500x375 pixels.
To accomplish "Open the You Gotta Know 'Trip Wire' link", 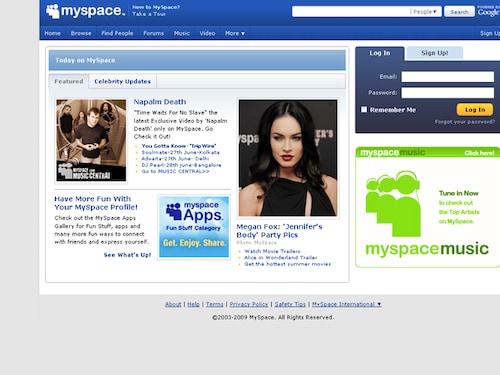I will coord(179,146).
